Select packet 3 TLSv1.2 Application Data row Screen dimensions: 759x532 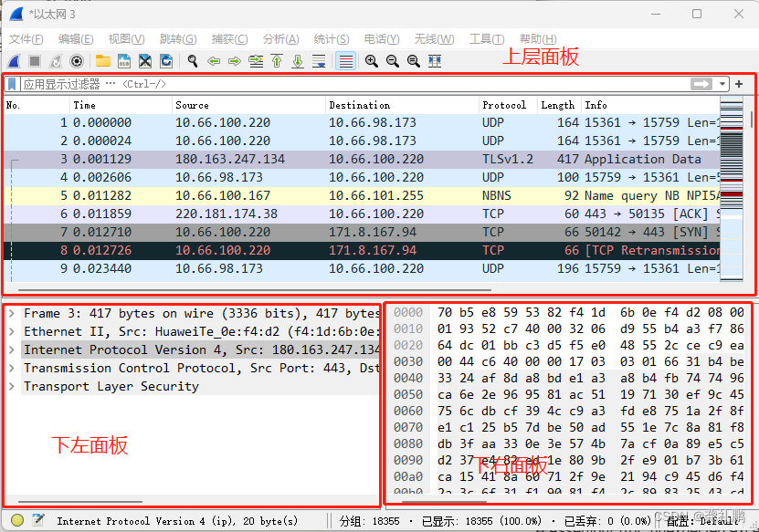[362, 159]
